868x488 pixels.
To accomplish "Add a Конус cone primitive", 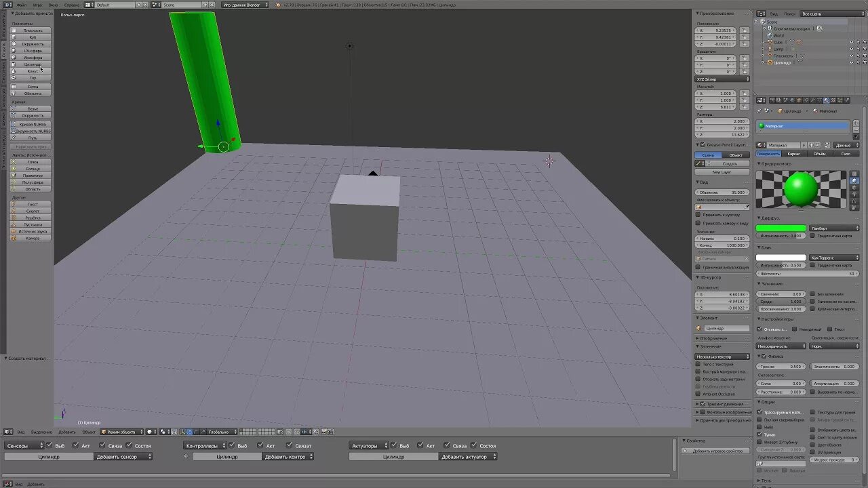I will (x=31, y=71).
